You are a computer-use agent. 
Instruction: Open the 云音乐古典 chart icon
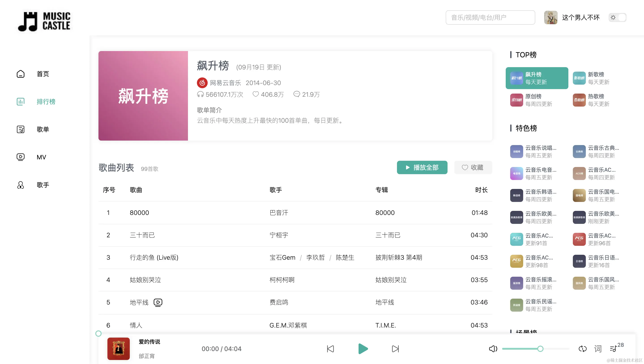pyautogui.click(x=579, y=152)
